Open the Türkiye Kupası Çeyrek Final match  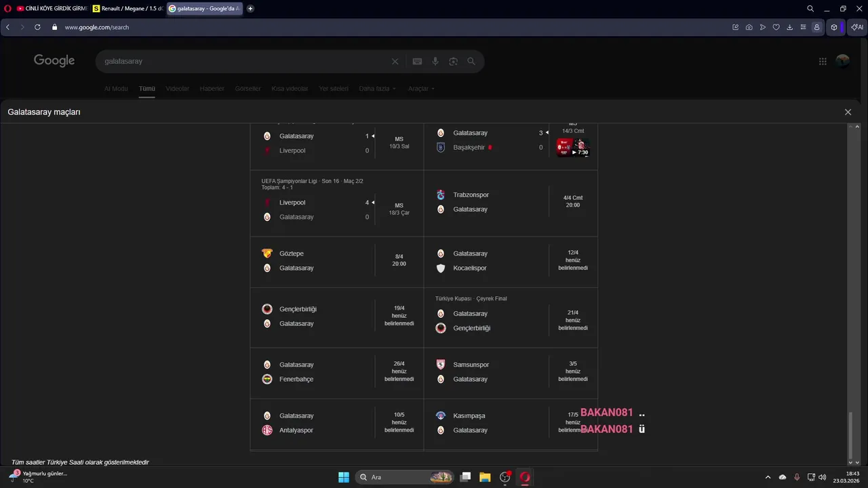[x=511, y=317]
